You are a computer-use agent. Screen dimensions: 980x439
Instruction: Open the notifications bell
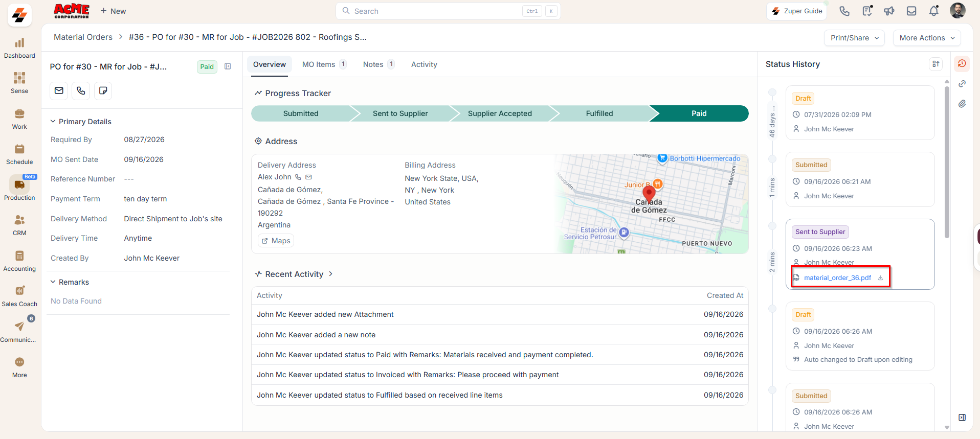click(934, 11)
